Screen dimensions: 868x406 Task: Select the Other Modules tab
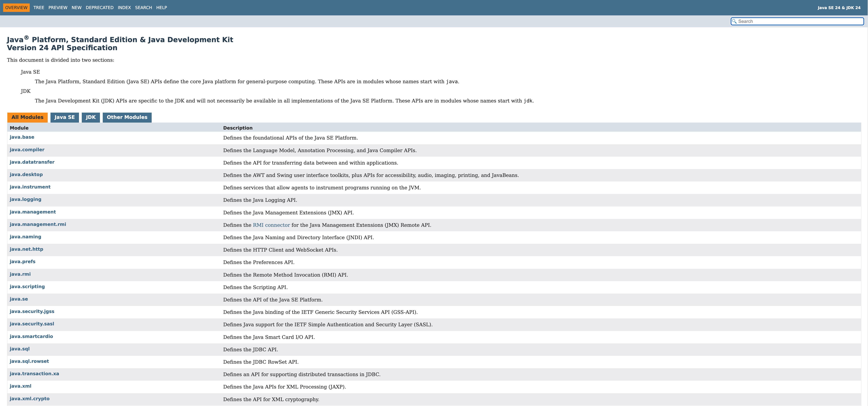point(127,117)
